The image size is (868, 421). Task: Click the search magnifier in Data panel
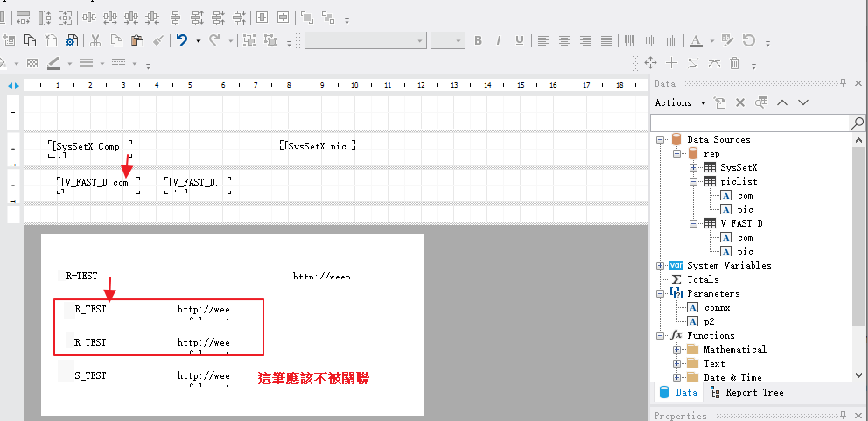[x=857, y=122]
